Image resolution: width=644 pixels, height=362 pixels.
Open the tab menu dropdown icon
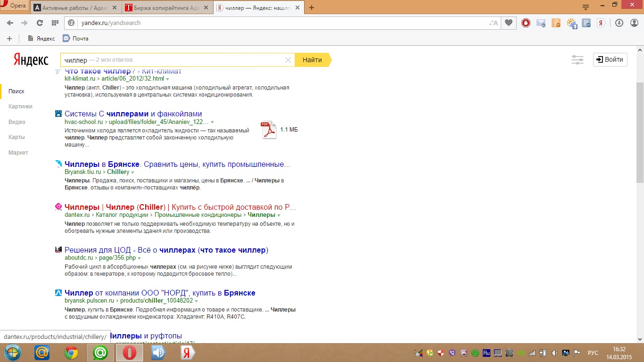[586, 8]
